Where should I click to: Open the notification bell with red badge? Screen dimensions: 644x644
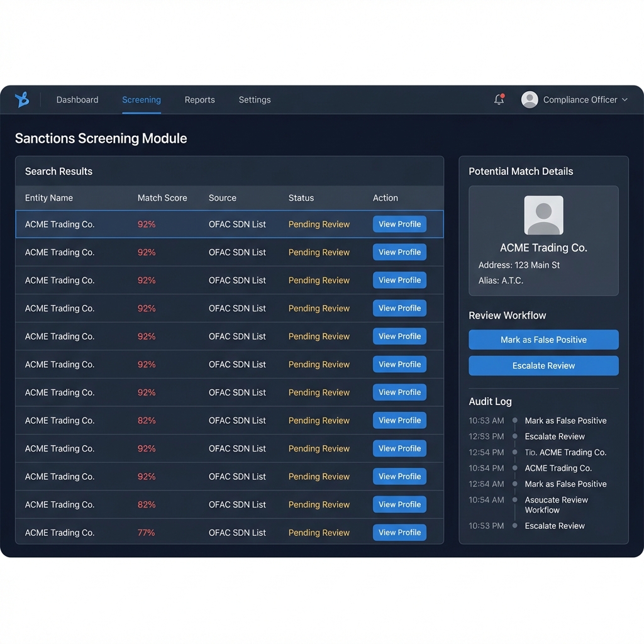(498, 99)
